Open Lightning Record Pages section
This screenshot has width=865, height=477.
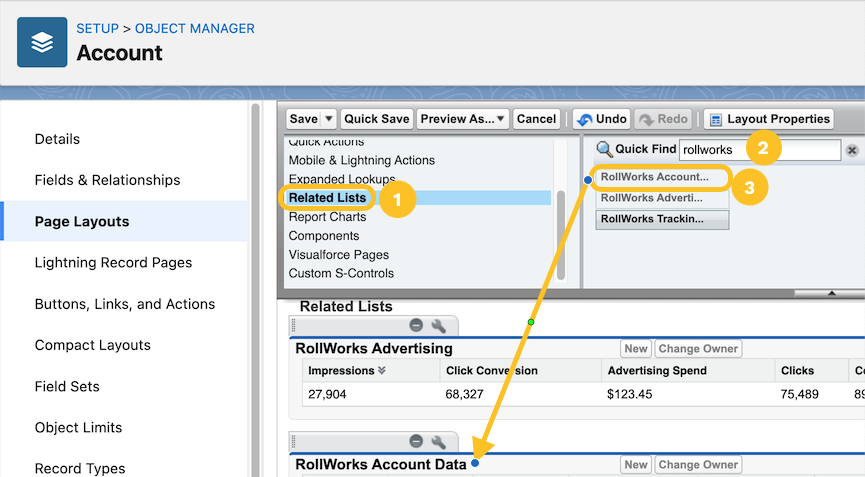114,262
